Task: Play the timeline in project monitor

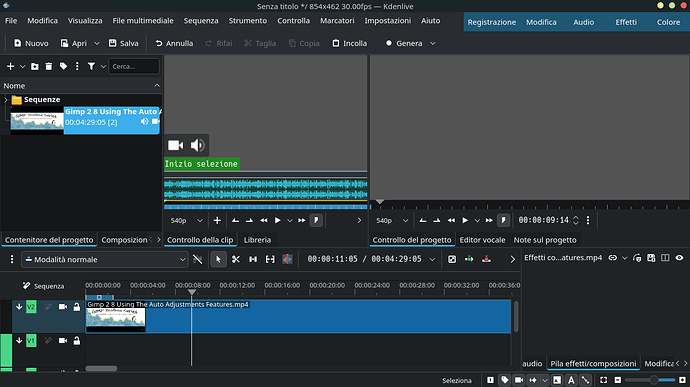Action: tap(465, 221)
